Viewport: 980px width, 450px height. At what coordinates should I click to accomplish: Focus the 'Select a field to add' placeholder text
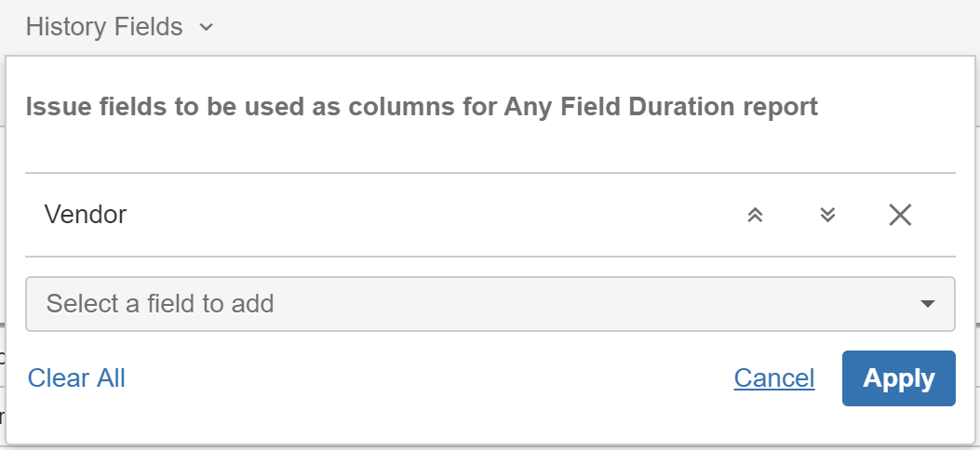[160, 304]
